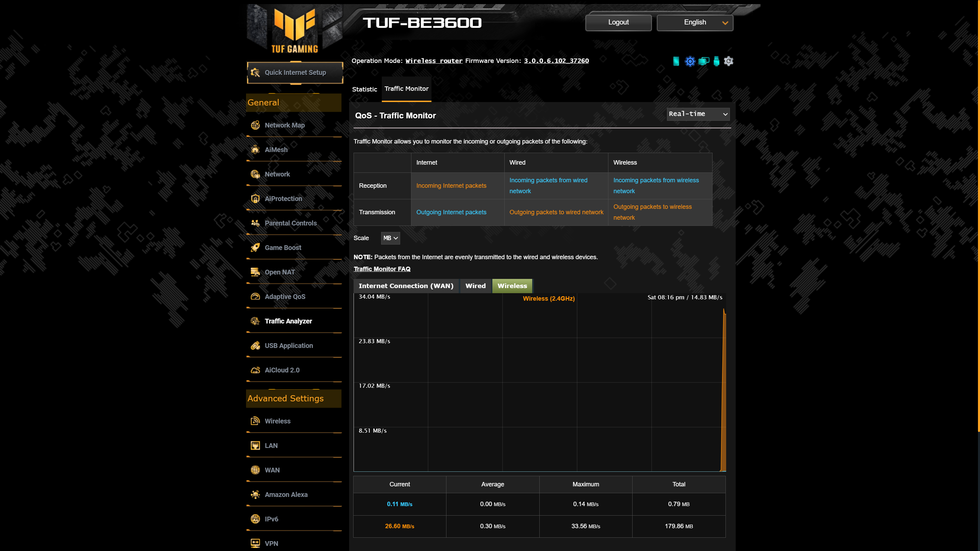Click the Logout button
This screenshot has height=551, width=980.
pyautogui.click(x=618, y=22)
